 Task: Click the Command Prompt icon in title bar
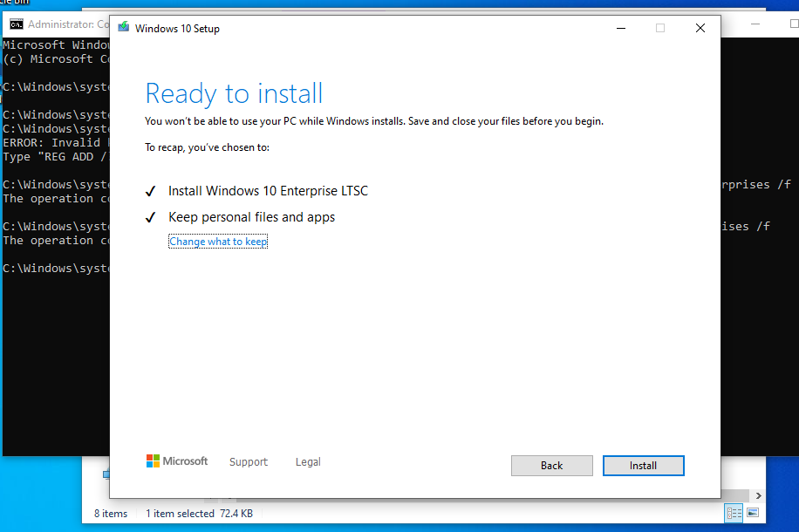tap(17, 24)
